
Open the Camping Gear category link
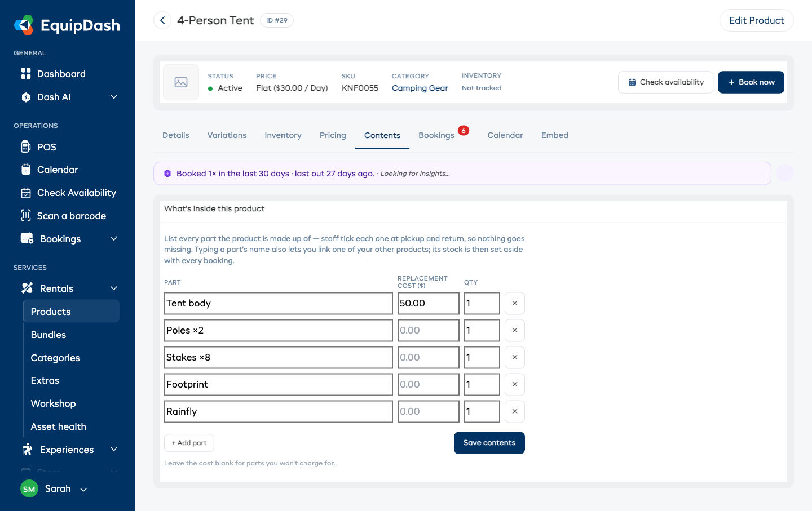pos(420,88)
